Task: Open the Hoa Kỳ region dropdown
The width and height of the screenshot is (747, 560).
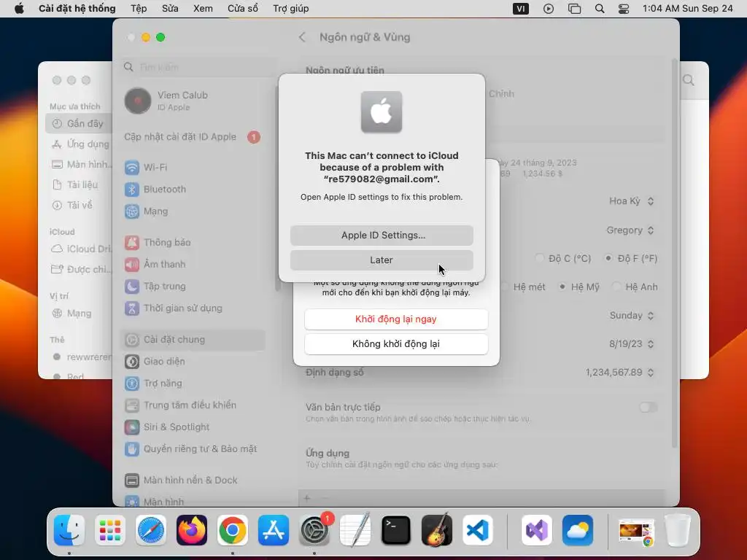Action: [631, 201]
